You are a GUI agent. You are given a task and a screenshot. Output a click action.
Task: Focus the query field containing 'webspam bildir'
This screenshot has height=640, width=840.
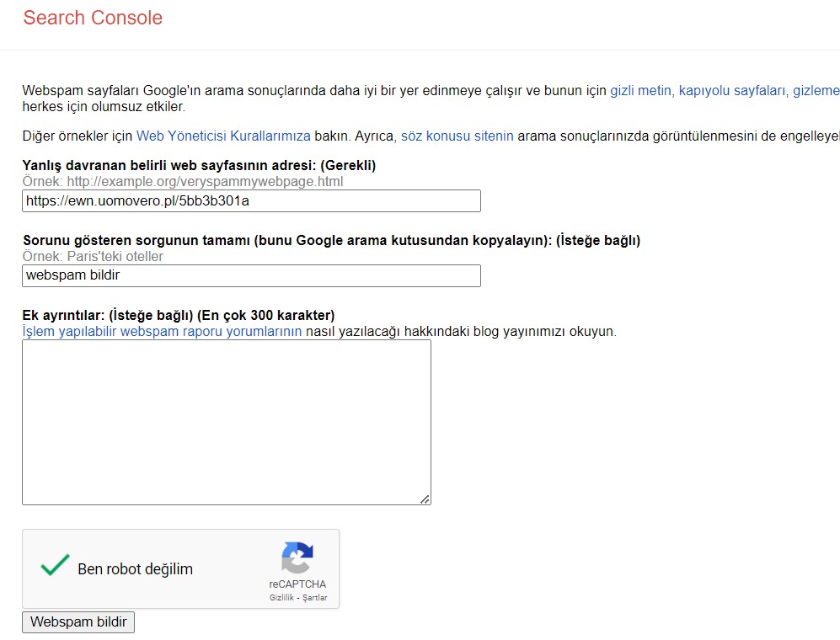click(x=251, y=276)
